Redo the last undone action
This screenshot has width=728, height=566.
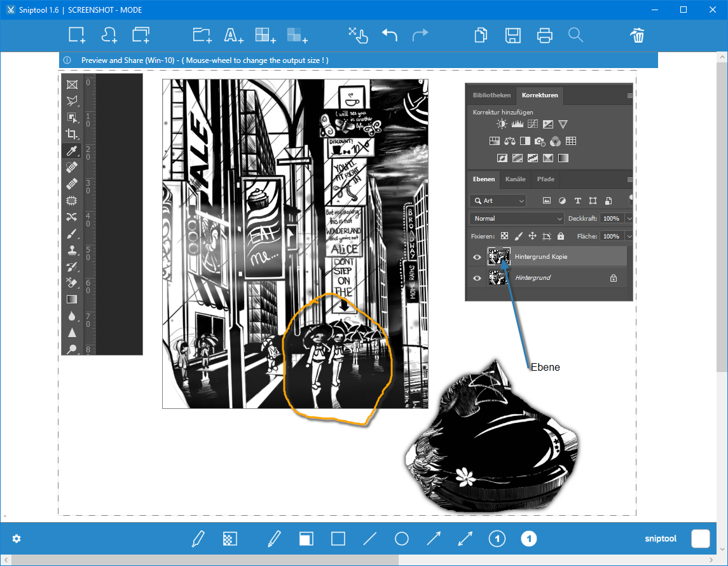[420, 35]
